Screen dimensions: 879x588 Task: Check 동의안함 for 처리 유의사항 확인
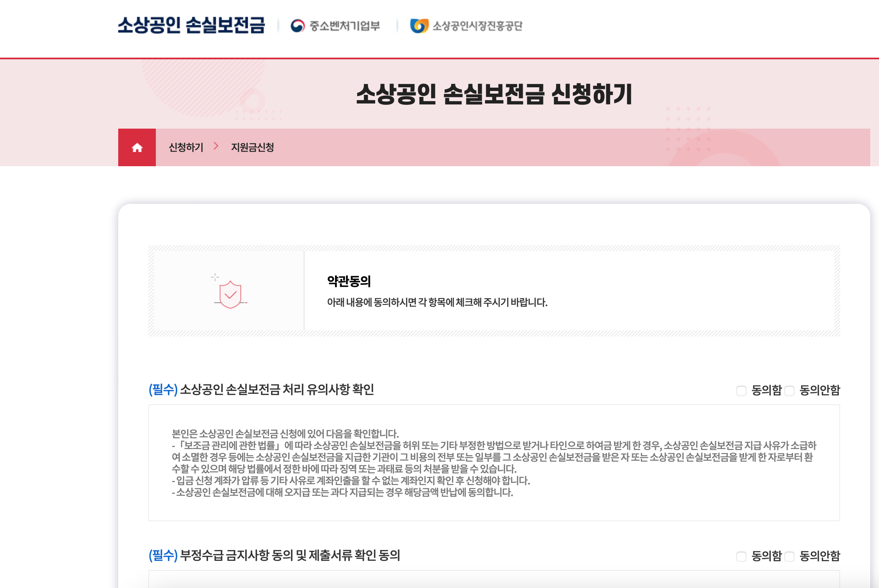coord(789,391)
